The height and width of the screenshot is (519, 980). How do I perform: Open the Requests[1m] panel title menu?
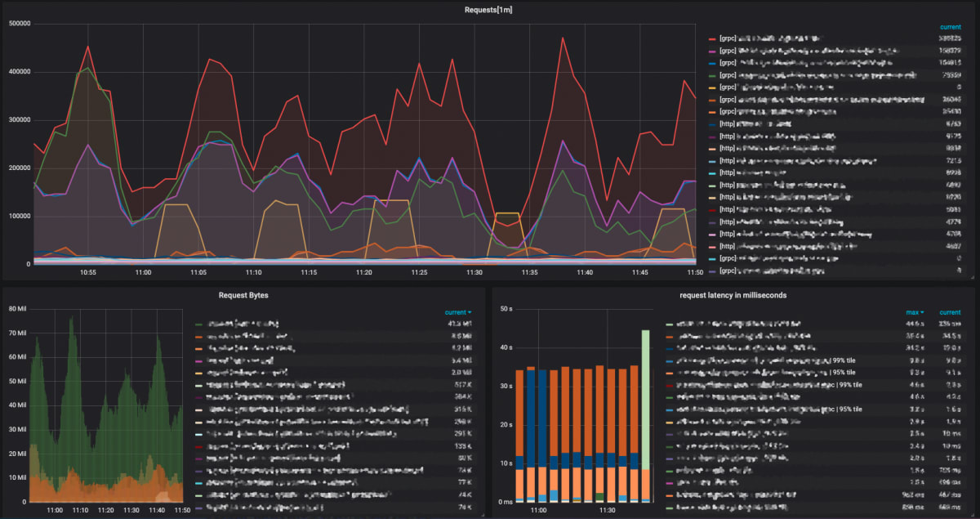pos(488,10)
